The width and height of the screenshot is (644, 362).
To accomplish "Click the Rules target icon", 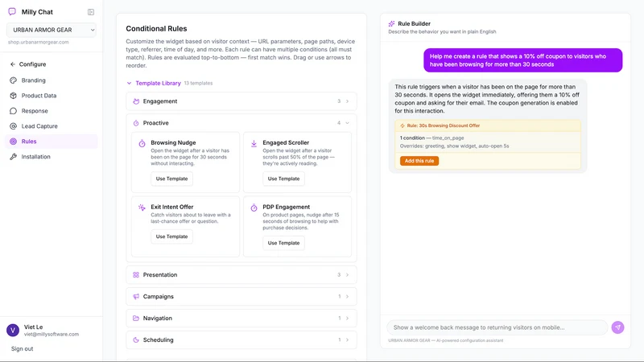I will [x=13, y=142].
